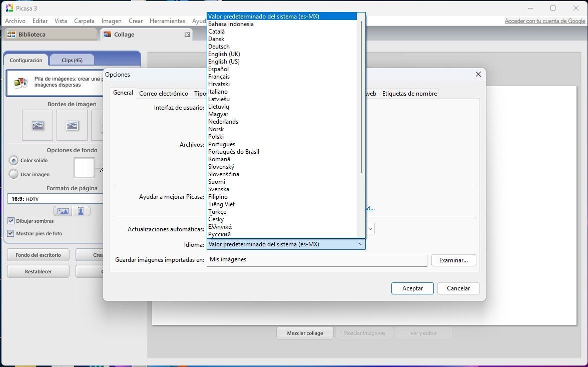Select Česky from the language list
Image resolution: width=588 pixels, height=367 pixels.
coord(282,219)
